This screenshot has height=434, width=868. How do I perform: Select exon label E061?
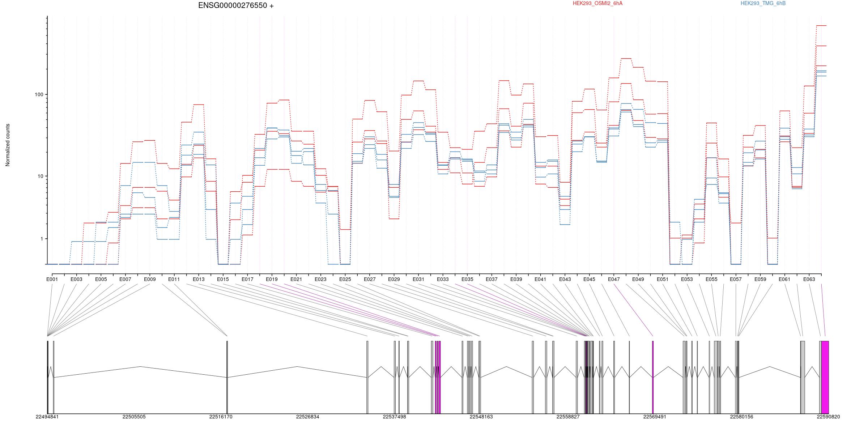pos(784,279)
